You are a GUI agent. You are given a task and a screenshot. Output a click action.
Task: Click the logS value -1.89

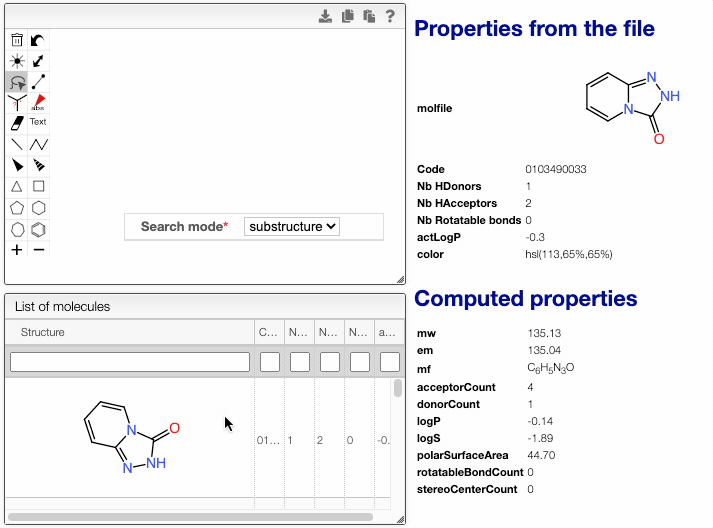pyautogui.click(x=540, y=438)
